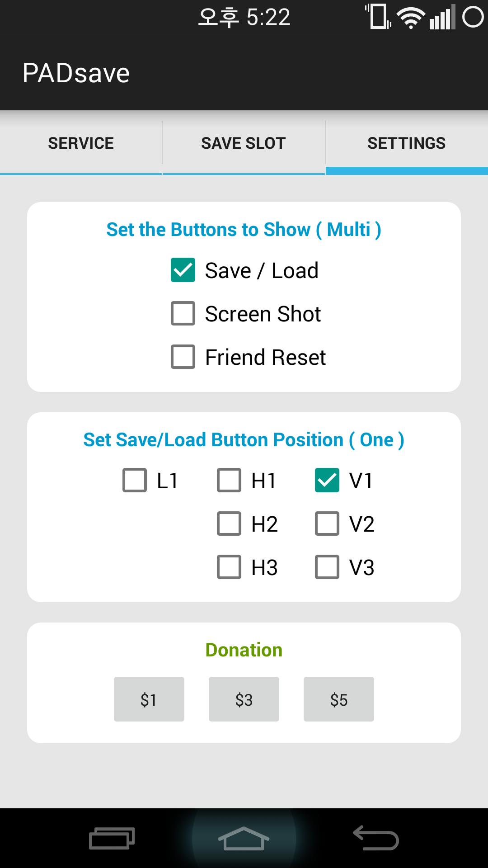The height and width of the screenshot is (868, 488).
Task: Uncheck the Save / Load option
Action: tap(183, 270)
